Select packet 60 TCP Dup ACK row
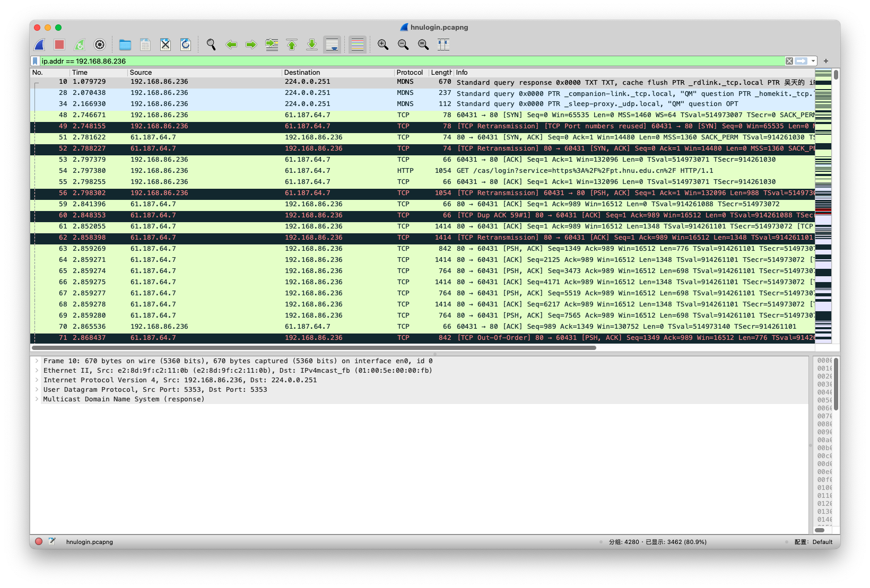870x588 pixels. pyautogui.click(x=422, y=216)
